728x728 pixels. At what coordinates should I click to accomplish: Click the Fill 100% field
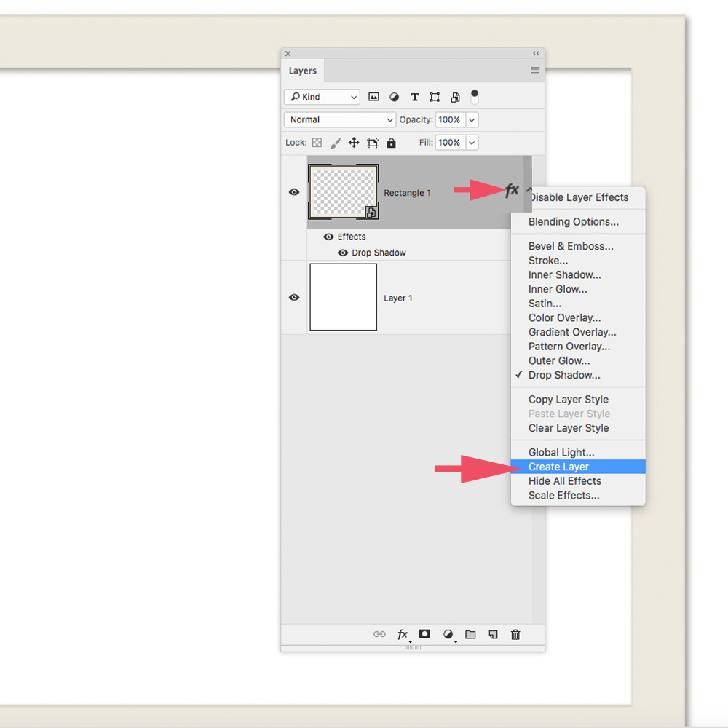point(451,143)
